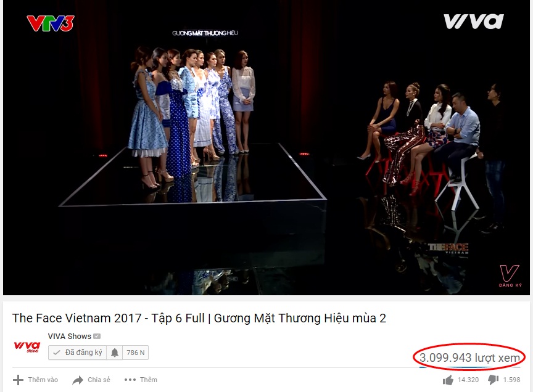The width and height of the screenshot is (533, 392).
Task: Click the VIVA Shows channel avatar
Action: pos(27,347)
